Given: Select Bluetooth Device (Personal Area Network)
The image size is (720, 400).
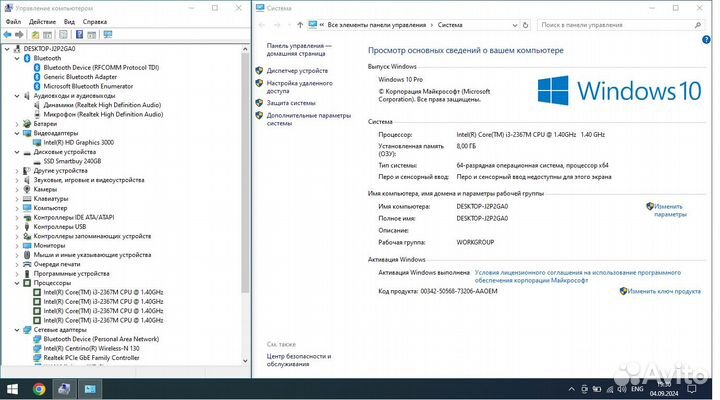Looking at the screenshot, I should click(x=101, y=339).
